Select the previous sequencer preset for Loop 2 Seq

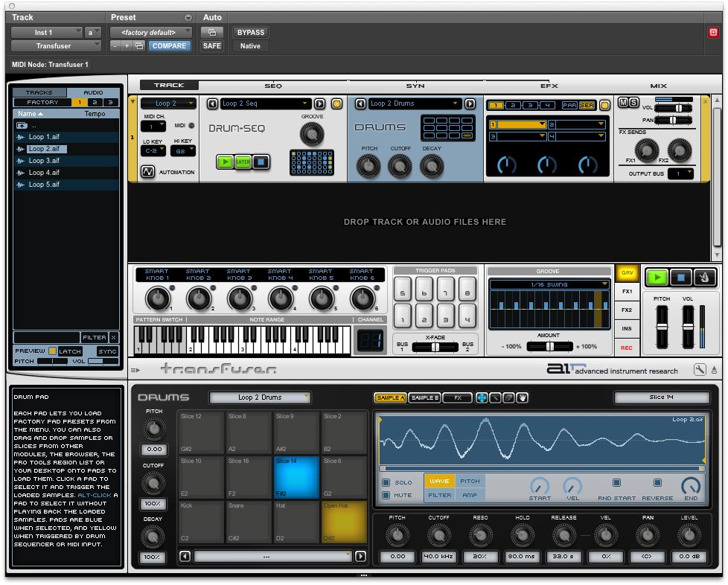point(212,103)
